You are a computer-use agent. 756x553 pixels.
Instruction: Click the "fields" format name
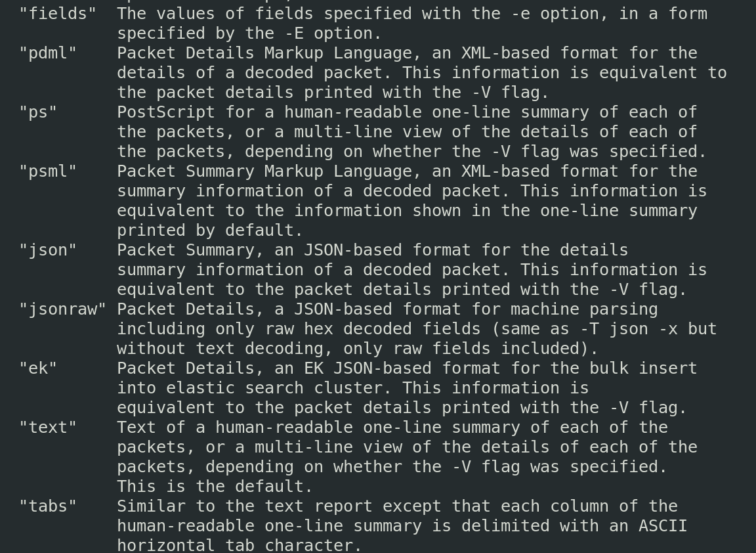58,14
